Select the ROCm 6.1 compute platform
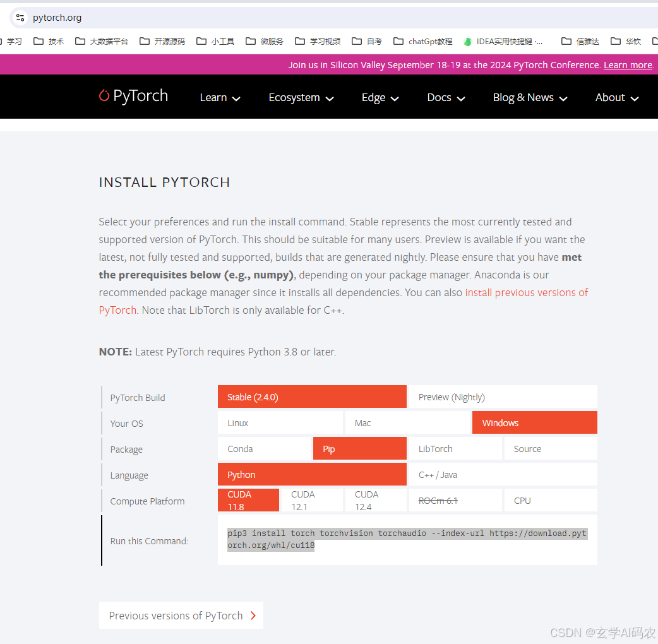Screen dimensions: 658x644 pyautogui.click(x=455, y=501)
